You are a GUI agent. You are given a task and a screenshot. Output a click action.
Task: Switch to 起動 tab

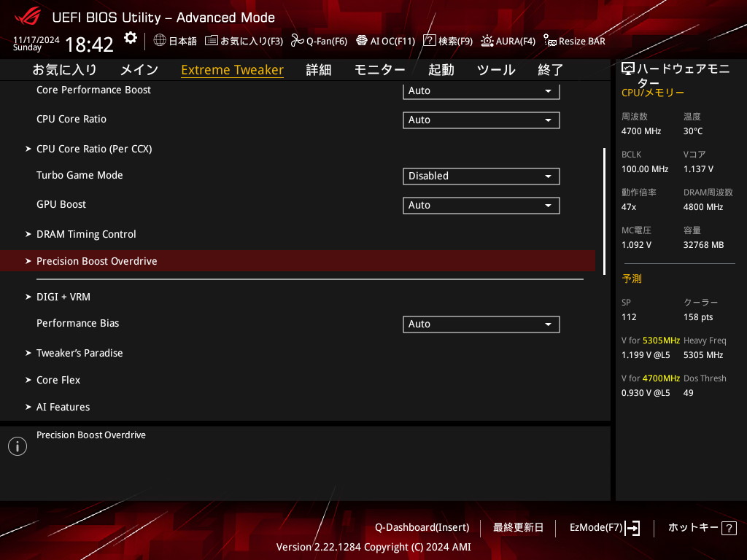[x=441, y=70]
